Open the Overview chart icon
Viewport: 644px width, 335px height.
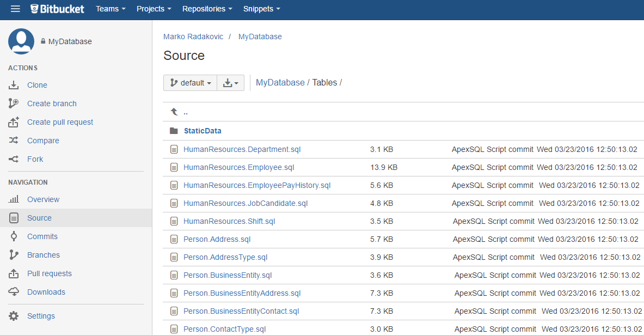[14, 199]
